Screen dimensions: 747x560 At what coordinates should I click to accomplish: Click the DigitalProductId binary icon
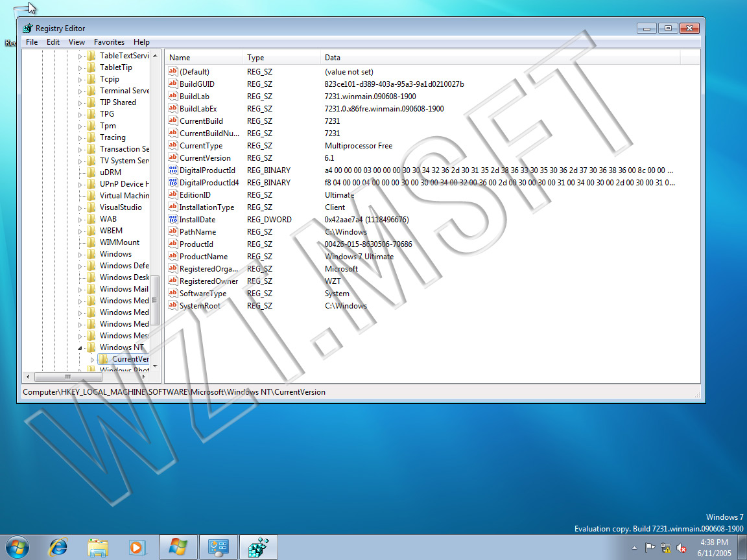(172, 170)
